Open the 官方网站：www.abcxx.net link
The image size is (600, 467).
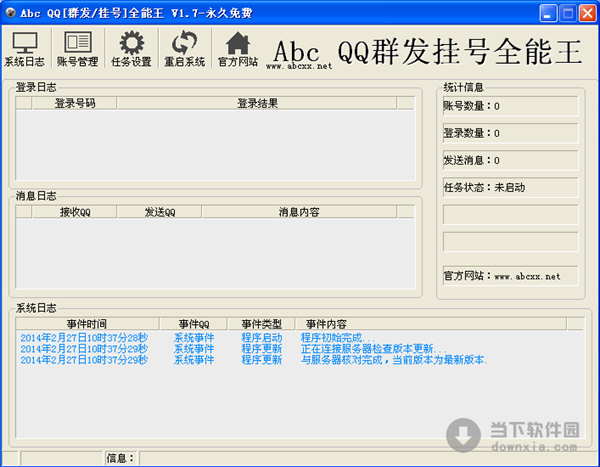pyautogui.click(x=510, y=276)
